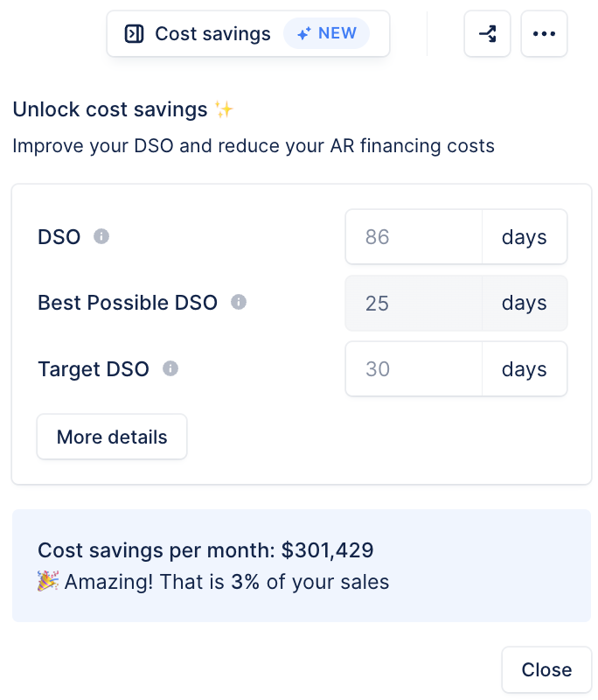Close the cost savings panel
Viewport: 598px width, 700px height.
click(546, 669)
